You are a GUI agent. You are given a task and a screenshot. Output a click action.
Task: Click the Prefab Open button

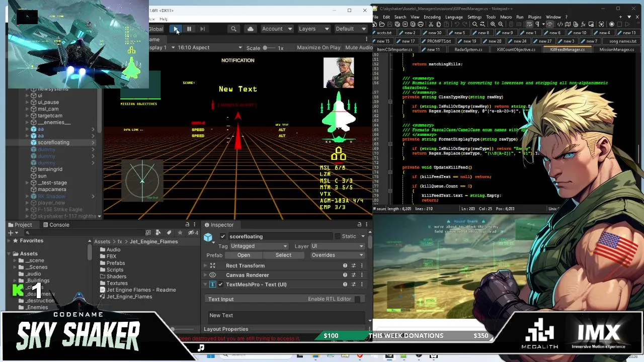click(x=244, y=255)
